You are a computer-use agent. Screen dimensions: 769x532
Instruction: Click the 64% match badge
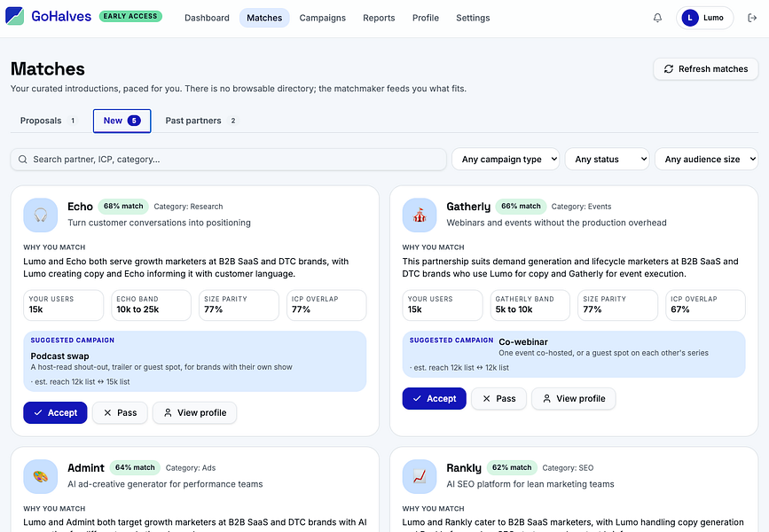click(x=135, y=468)
